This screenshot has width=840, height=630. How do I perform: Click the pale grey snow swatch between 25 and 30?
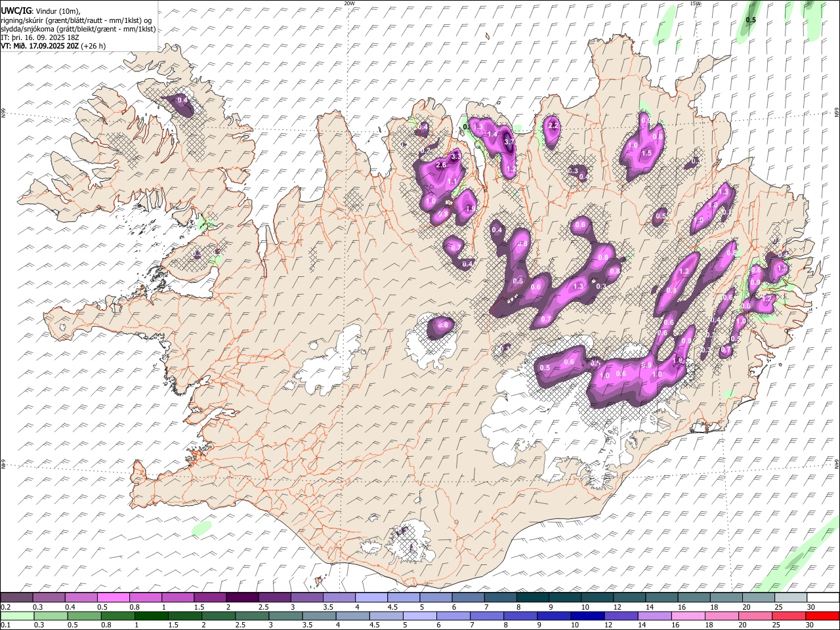point(790,598)
